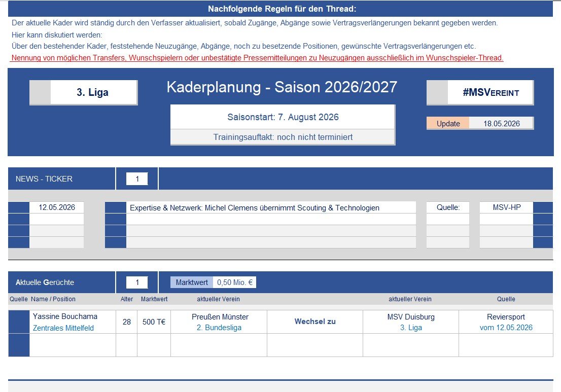This screenshot has height=392, width=561.
Task: Click the sentence starting 'Der aktuelle Kader'
Action: pos(255,23)
